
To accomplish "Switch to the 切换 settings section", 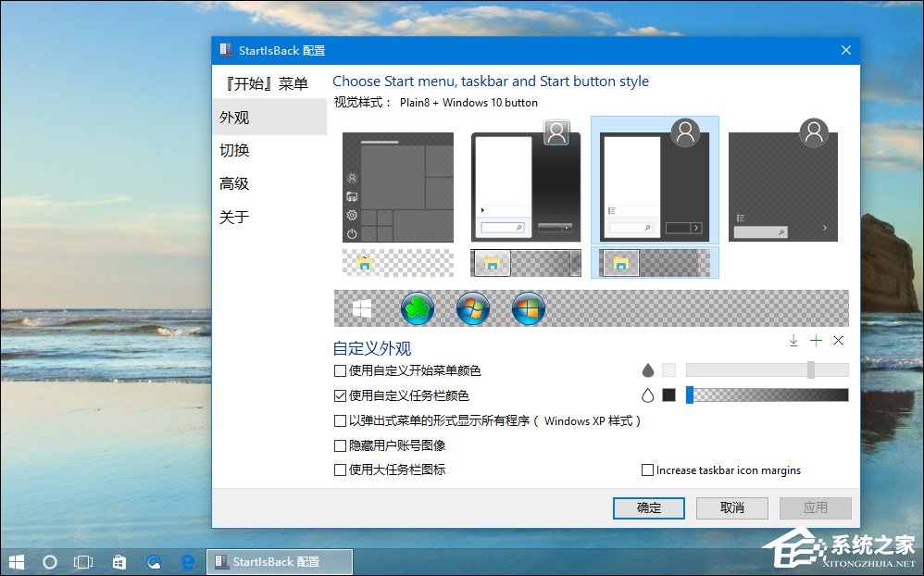I will pos(234,150).
